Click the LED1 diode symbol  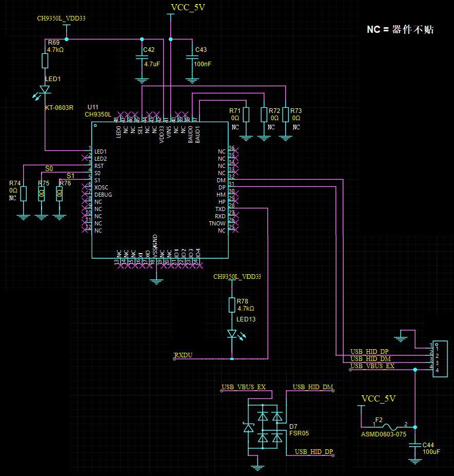[45, 89]
